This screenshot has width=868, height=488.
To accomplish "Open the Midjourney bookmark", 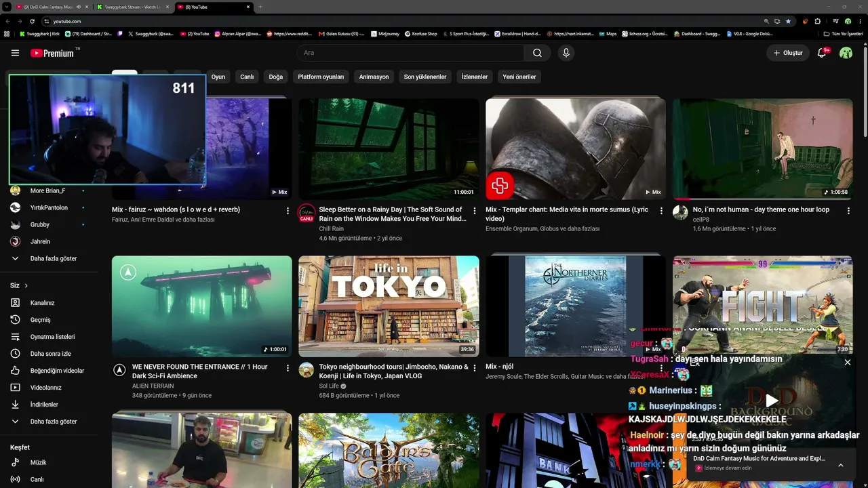I will [385, 33].
